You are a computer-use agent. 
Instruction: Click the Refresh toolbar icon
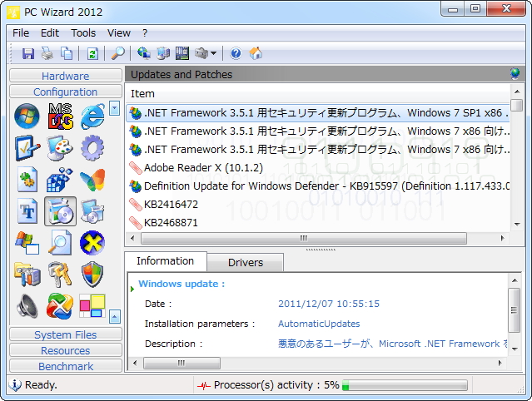[92, 53]
